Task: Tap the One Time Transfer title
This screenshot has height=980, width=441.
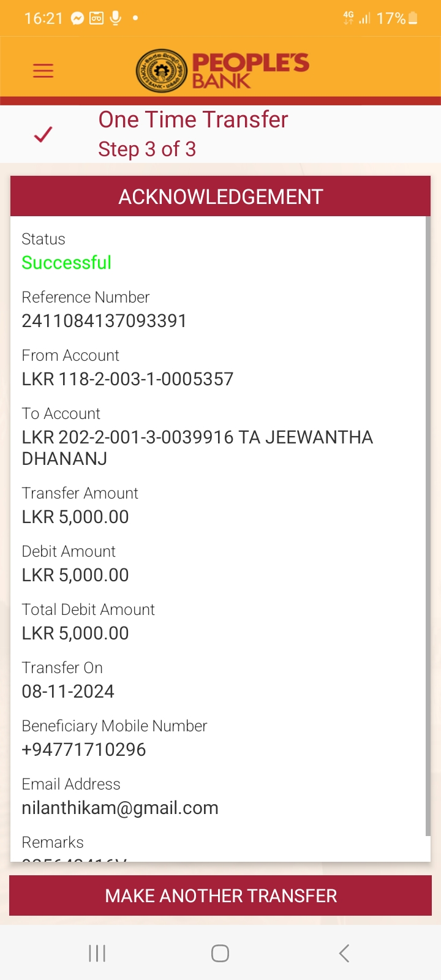Action: click(193, 119)
